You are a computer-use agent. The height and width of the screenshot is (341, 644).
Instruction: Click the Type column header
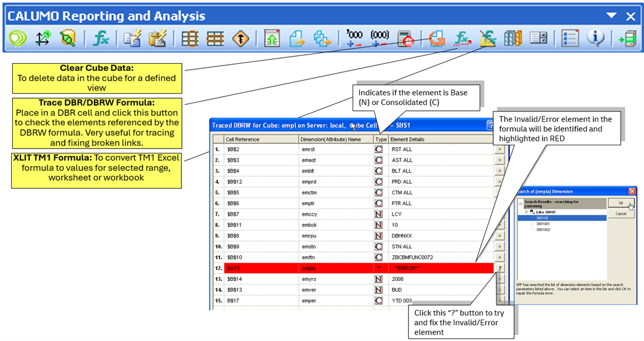pyautogui.click(x=380, y=139)
